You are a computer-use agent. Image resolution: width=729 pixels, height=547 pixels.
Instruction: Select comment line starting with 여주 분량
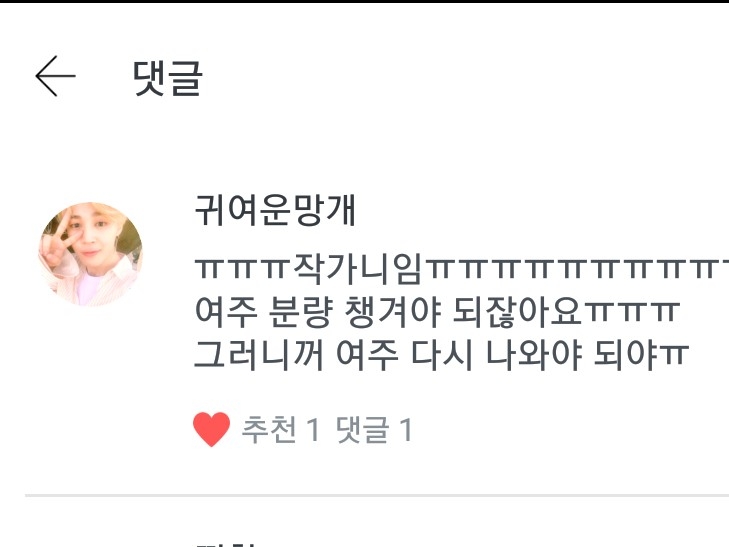(437, 312)
